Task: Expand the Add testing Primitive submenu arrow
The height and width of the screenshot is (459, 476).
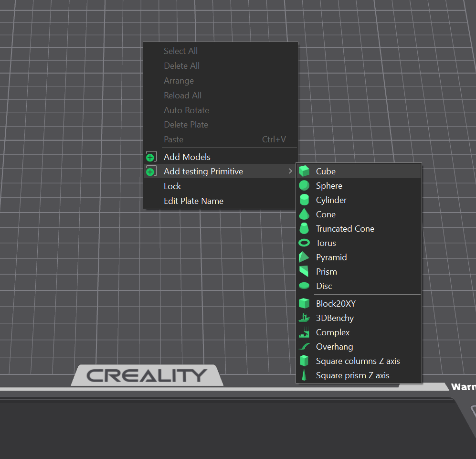Action: (290, 171)
